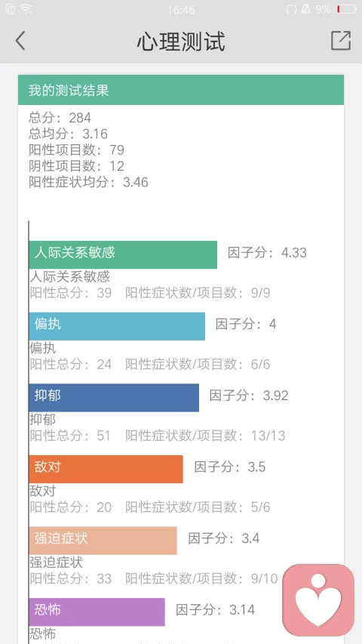Tap the SIM card status icon
The image size is (362, 644).
[x=11, y=10]
